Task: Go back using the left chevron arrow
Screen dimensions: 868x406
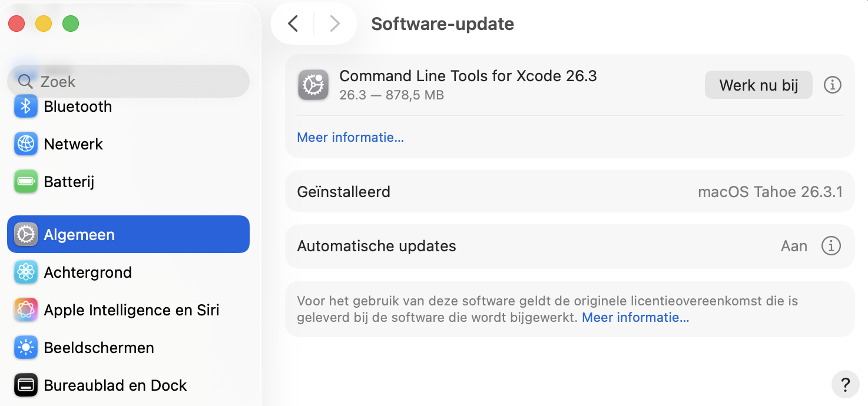Action: (293, 24)
